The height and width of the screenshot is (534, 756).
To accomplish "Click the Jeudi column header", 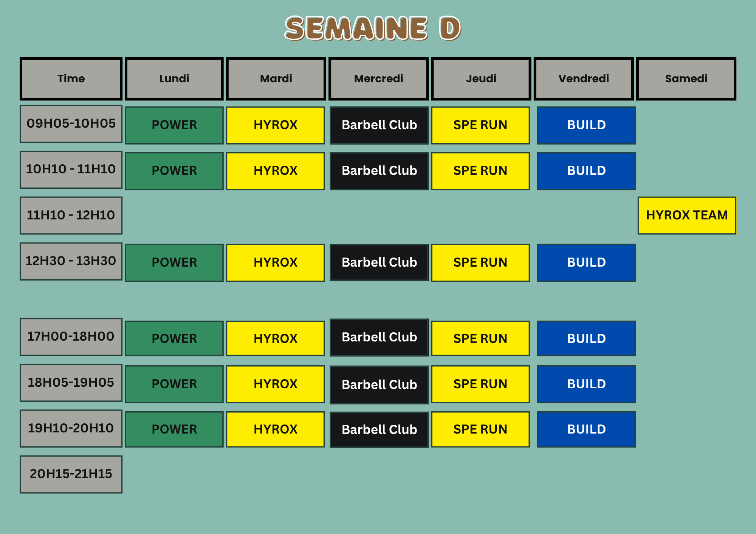I will 480,78.
